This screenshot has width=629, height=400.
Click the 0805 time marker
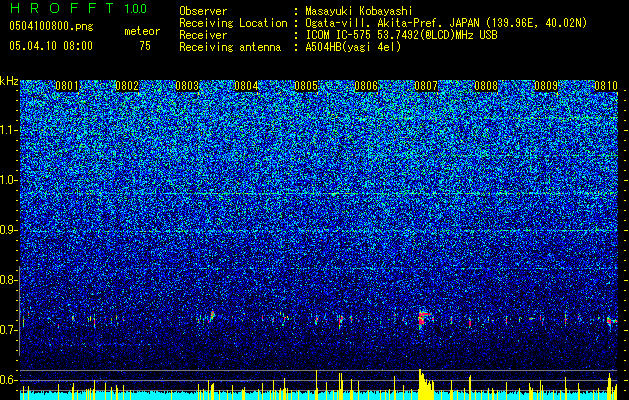point(306,86)
